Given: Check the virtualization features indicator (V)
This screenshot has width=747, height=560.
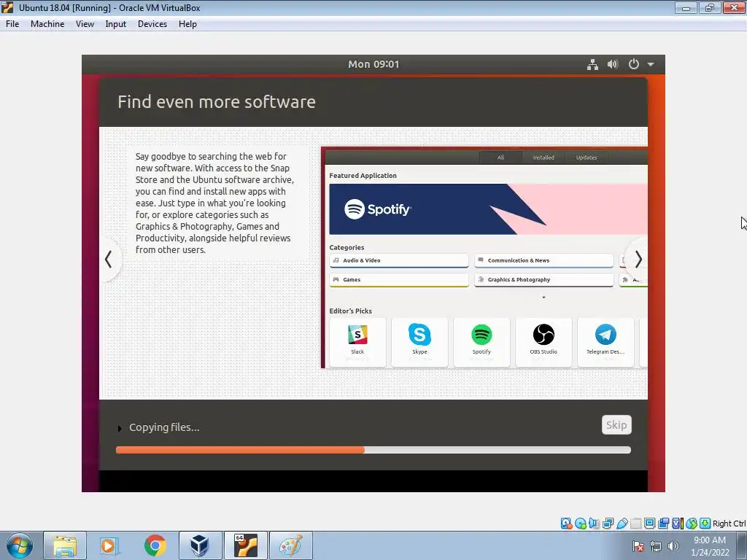Looking at the screenshot, I should point(677,524).
